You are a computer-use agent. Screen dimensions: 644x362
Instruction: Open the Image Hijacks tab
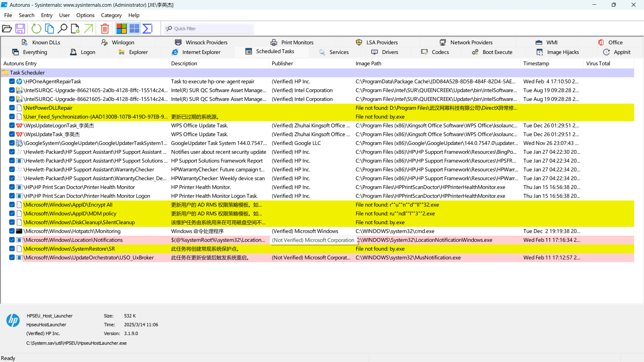click(558, 52)
